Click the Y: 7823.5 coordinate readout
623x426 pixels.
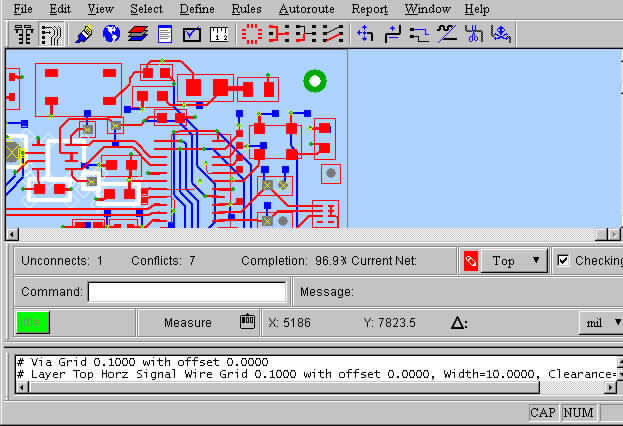click(389, 322)
